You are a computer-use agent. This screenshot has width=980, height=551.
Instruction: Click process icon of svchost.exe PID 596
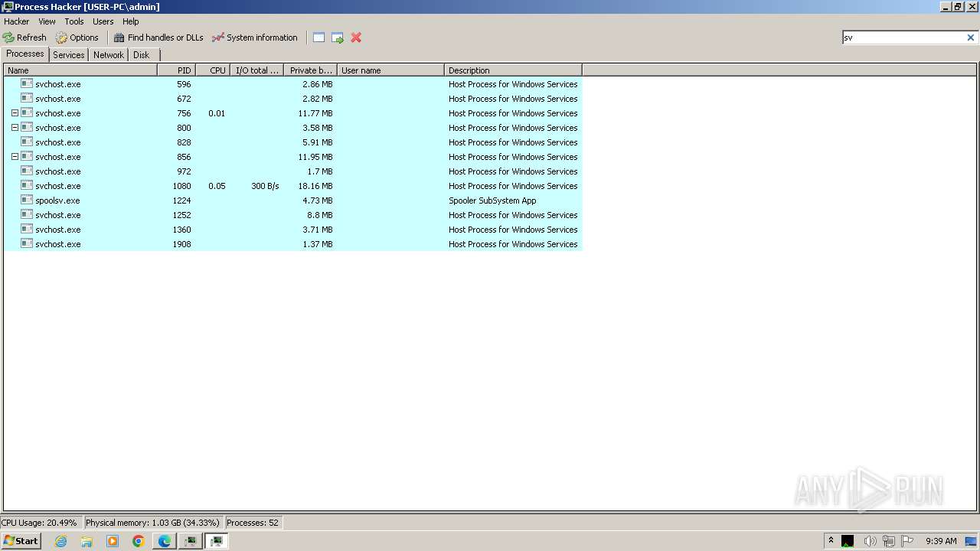(x=27, y=83)
